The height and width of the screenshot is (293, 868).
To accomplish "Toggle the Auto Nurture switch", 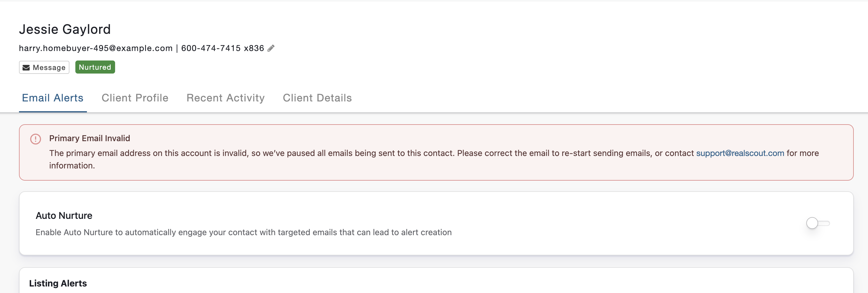I will pos(818,223).
